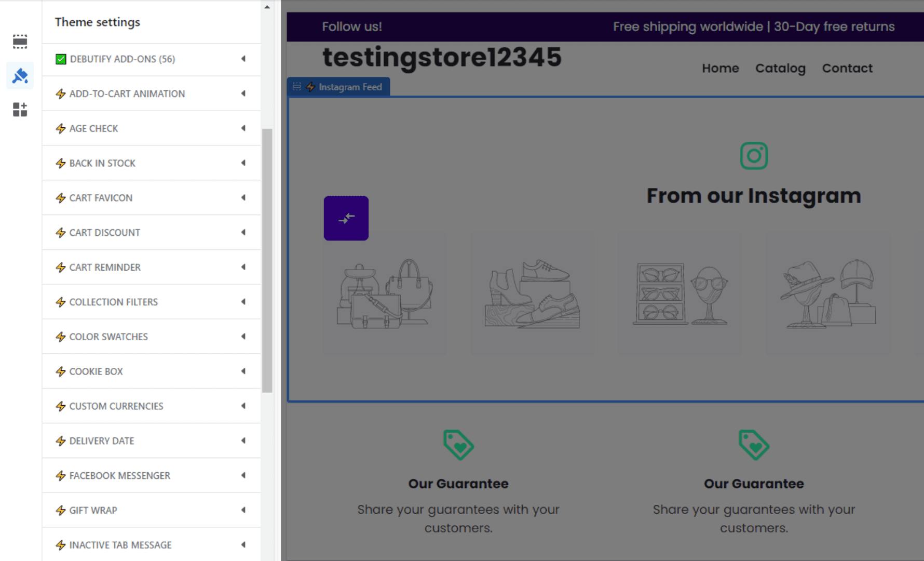The height and width of the screenshot is (561, 924).
Task: Click the lightning icon beside Cart Reminder
Action: click(61, 268)
